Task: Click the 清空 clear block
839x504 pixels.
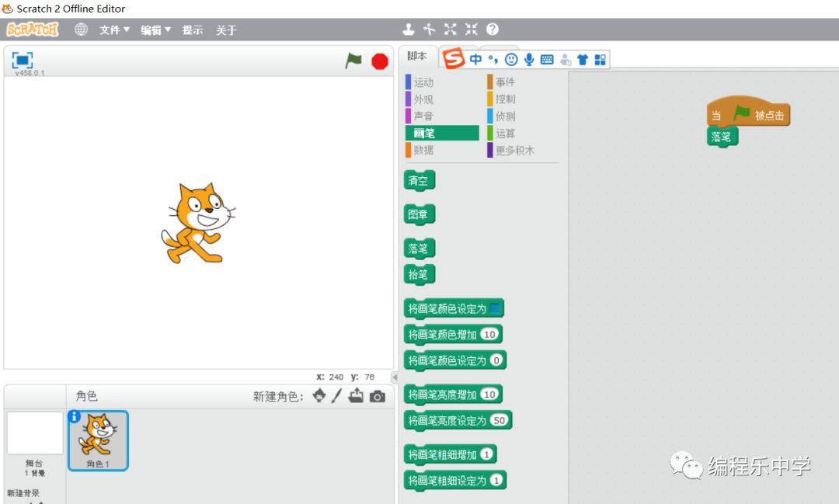Action: coord(419,180)
